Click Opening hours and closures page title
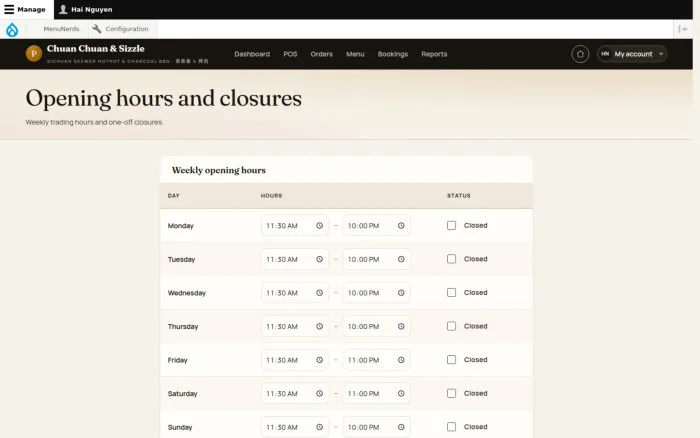 click(163, 99)
